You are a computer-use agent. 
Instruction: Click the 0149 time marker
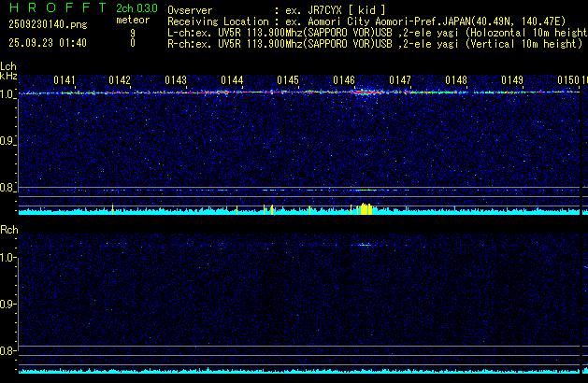point(512,81)
